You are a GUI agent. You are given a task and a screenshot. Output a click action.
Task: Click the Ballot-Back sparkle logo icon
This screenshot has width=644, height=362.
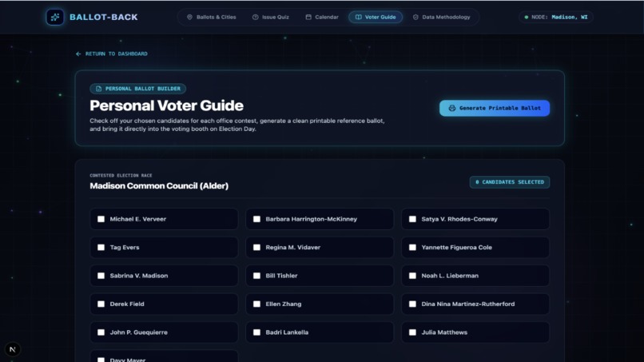(55, 18)
